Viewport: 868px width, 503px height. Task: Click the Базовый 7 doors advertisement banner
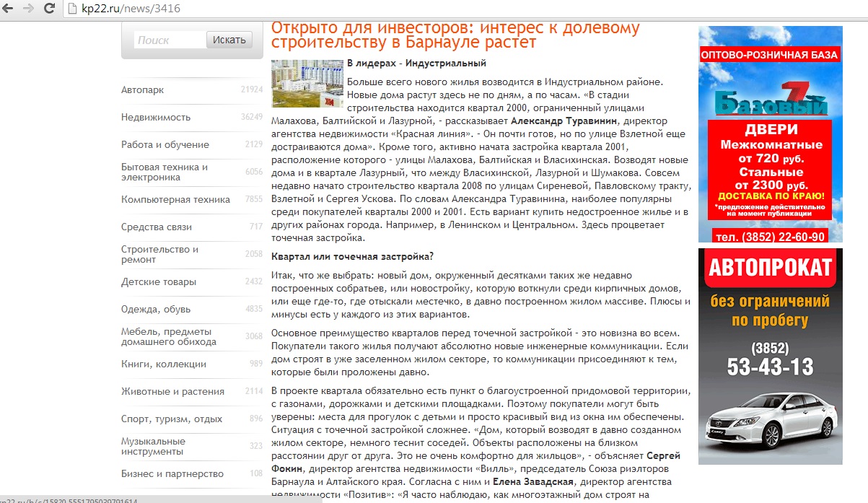(770, 134)
